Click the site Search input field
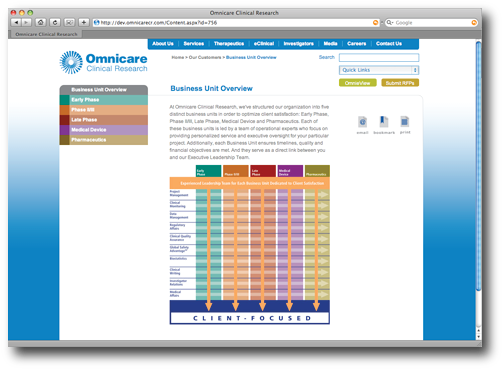Viewport: 504px width, 370px height. coord(379,58)
